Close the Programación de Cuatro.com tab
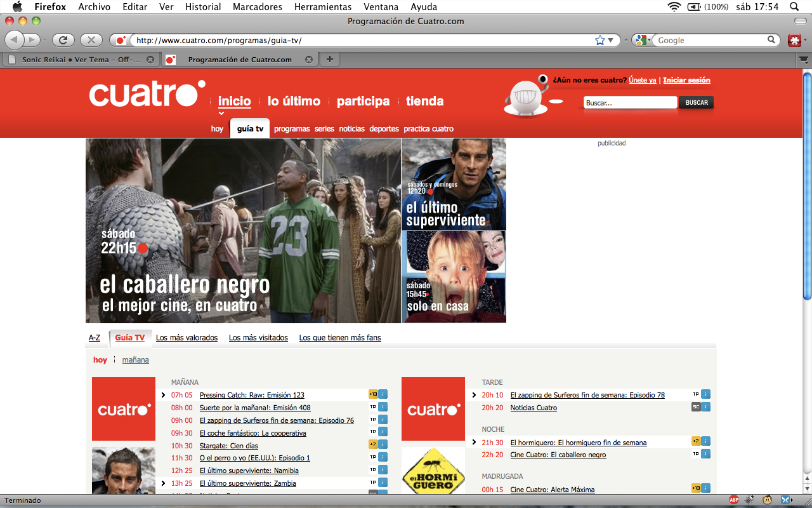This screenshot has width=812, height=508. (309, 60)
